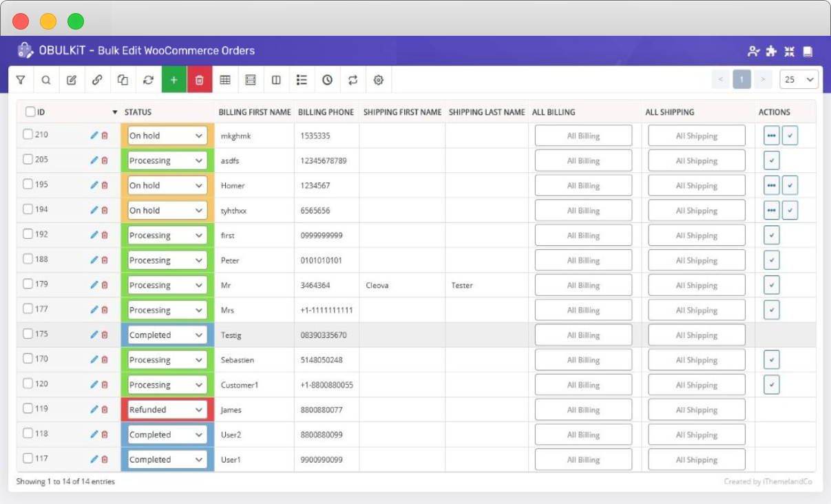Sort by the Billing Phone column header
The height and width of the screenshot is (504, 831).
[x=326, y=112]
